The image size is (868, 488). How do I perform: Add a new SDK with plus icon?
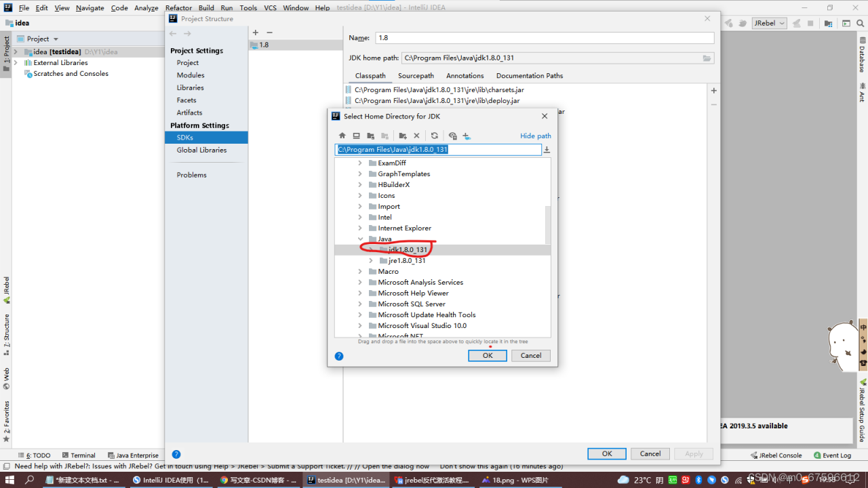[x=256, y=33]
